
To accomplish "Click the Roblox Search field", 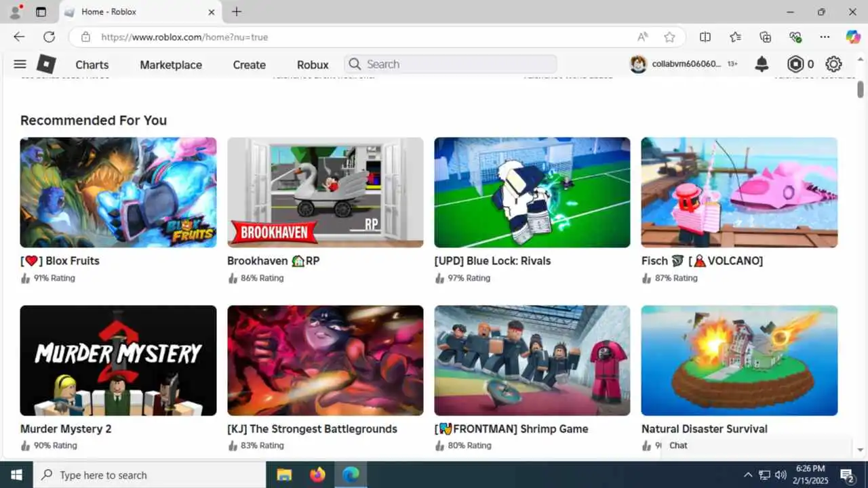I will [x=450, y=64].
